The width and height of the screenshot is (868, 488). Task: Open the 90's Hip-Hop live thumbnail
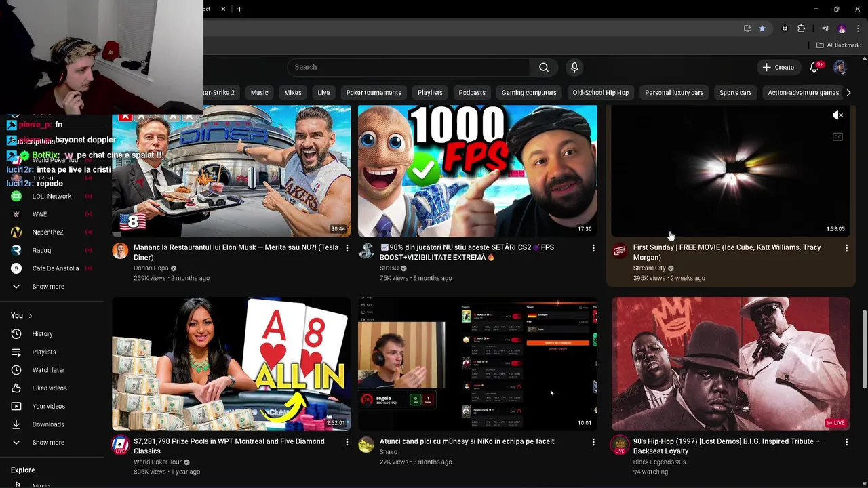(730, 363)
